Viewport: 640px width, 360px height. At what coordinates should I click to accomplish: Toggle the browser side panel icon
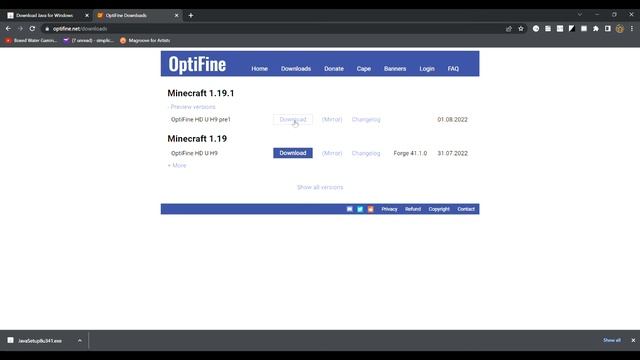tap(608, 29)
